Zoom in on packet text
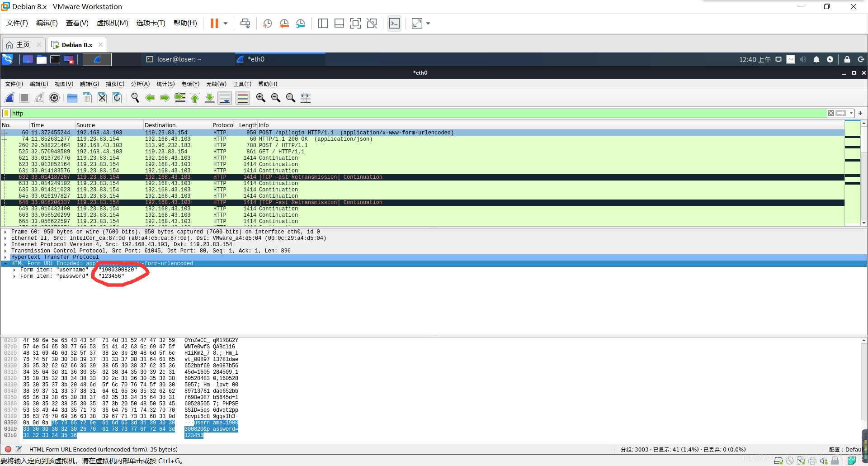The height and width of the screenshot is (466, 868). coord(261,98)
